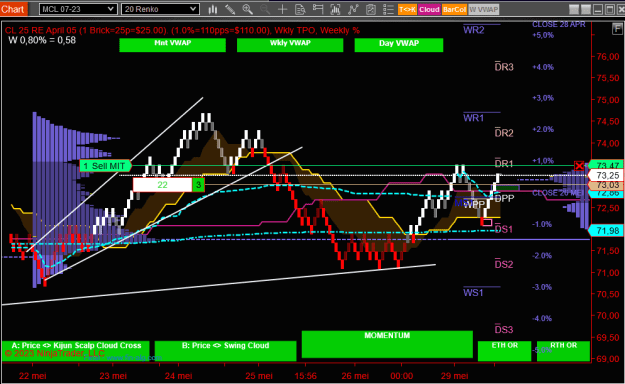The width and height of the screenshot is (625, 384).
Task: Click the ETH OR button
Action: coord(505,351)
